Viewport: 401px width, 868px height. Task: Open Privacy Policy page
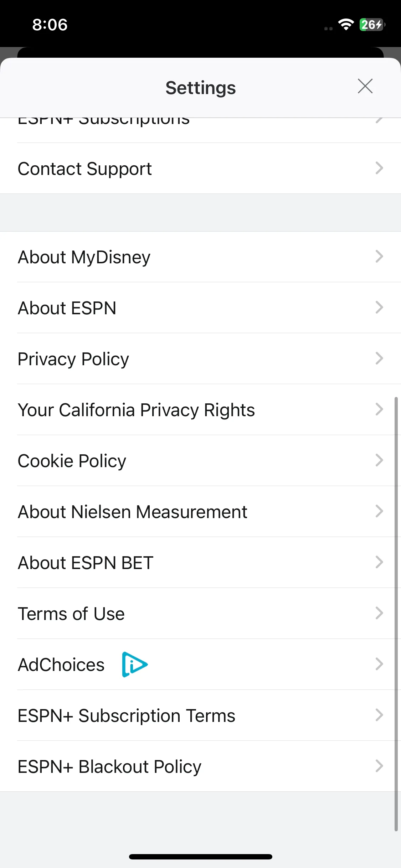click(200, 359)
